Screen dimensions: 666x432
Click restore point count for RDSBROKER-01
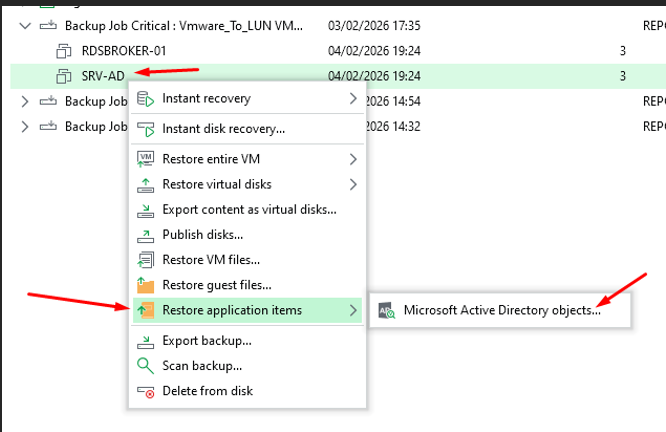click(x=623, y=51)
